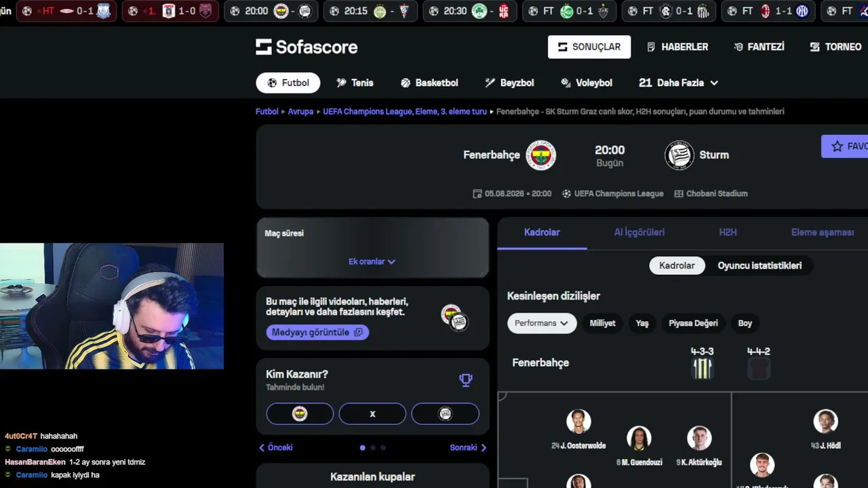Viewport: 868px width, 488px height.
Task: Switch to Oyuncu istatistikleri view
Action: [759, 266]
